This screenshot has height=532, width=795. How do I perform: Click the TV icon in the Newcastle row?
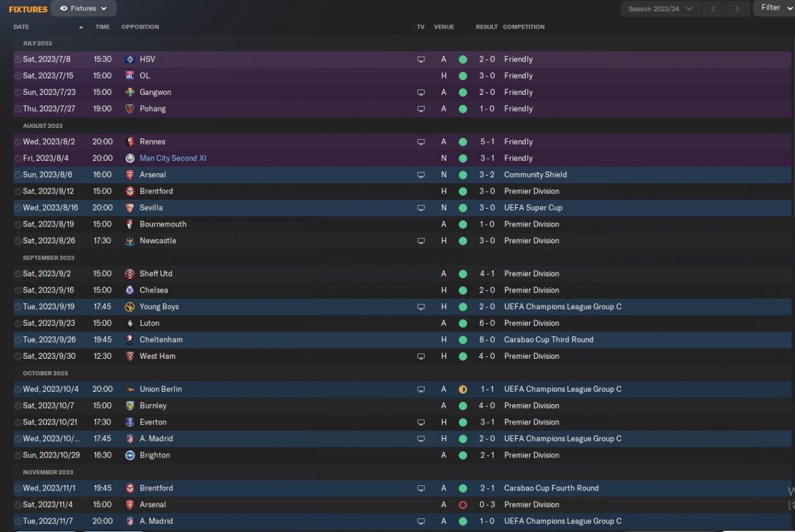pos(421,241)
